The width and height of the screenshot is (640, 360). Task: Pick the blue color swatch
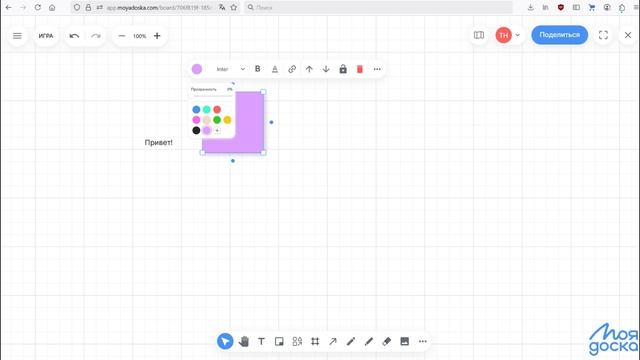pyautogui.click(x=196, y=109)
